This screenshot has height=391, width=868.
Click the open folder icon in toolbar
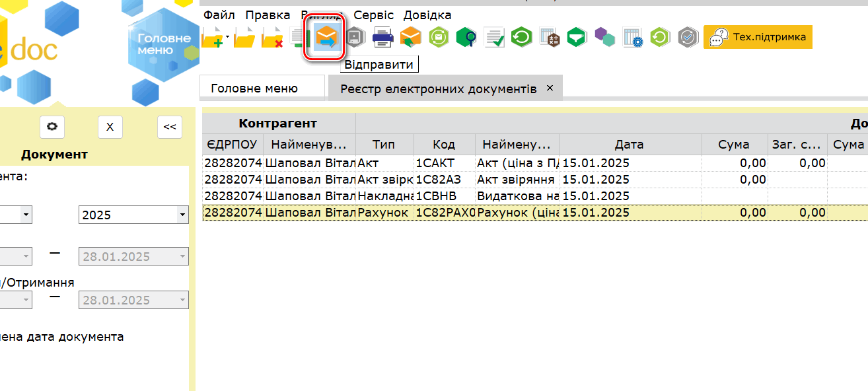244,38
